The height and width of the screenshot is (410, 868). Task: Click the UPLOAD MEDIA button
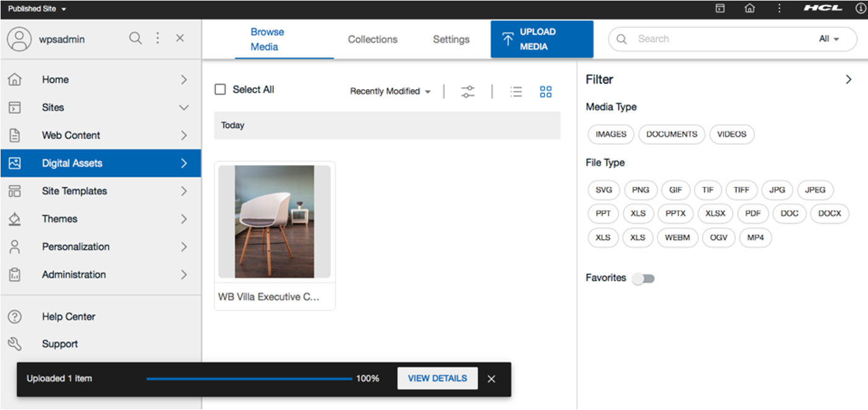(x=542, y=39)
